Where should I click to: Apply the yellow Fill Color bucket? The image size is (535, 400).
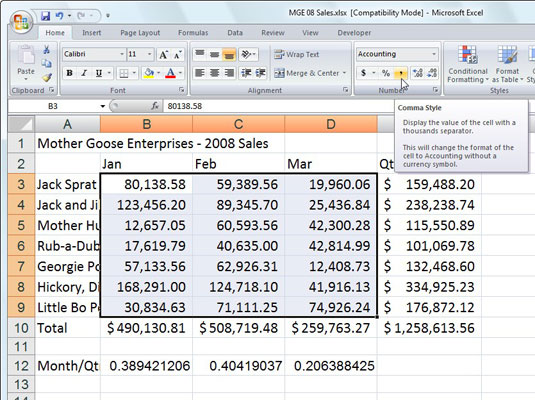(x=149, y=73)
